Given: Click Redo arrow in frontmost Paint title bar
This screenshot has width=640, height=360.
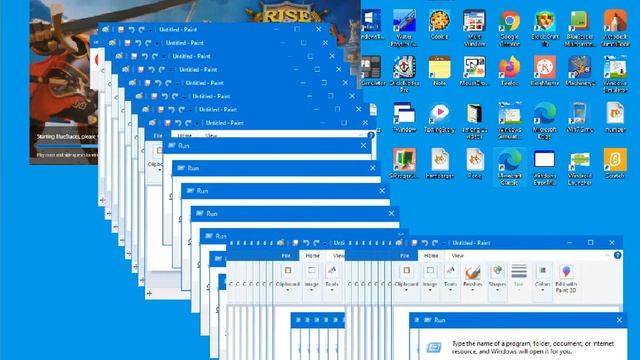Looking at the screenshot, I should point(435,242).
